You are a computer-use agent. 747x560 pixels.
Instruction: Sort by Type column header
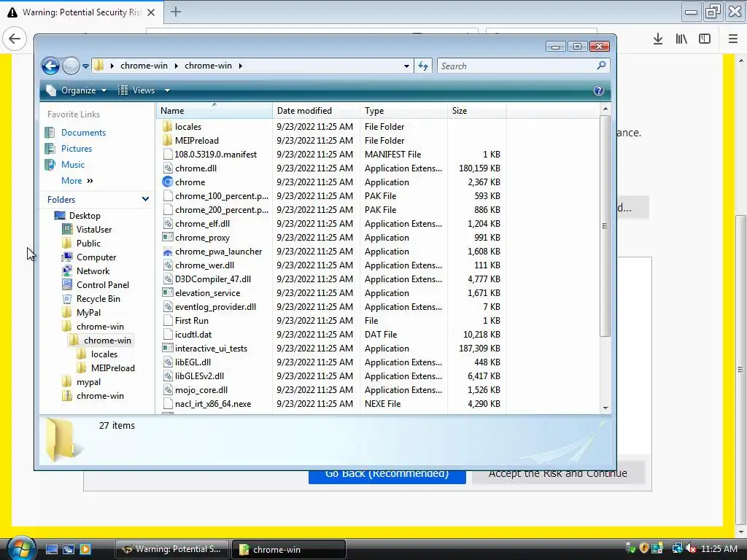coord(403,111)
